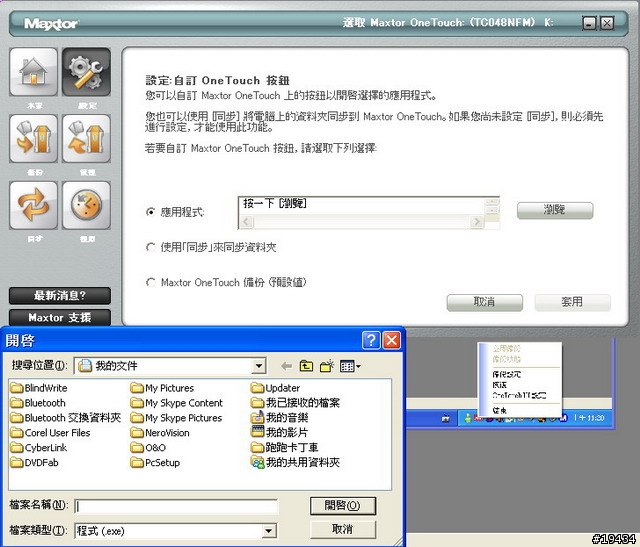Select the CyberLink folder
Image resolution: width=640 pixels, height=547 pixels.
pyautogui.click(x=39, y=448)
